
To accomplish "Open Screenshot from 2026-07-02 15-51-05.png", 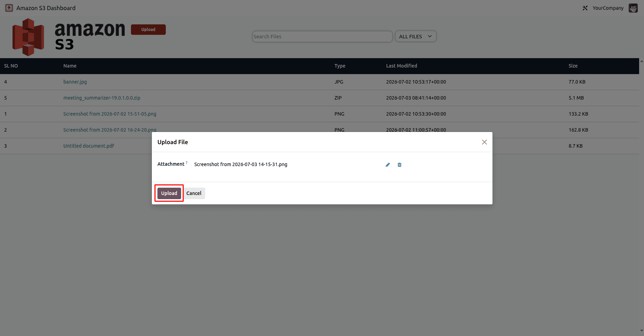I will click(x=110, y=114).
